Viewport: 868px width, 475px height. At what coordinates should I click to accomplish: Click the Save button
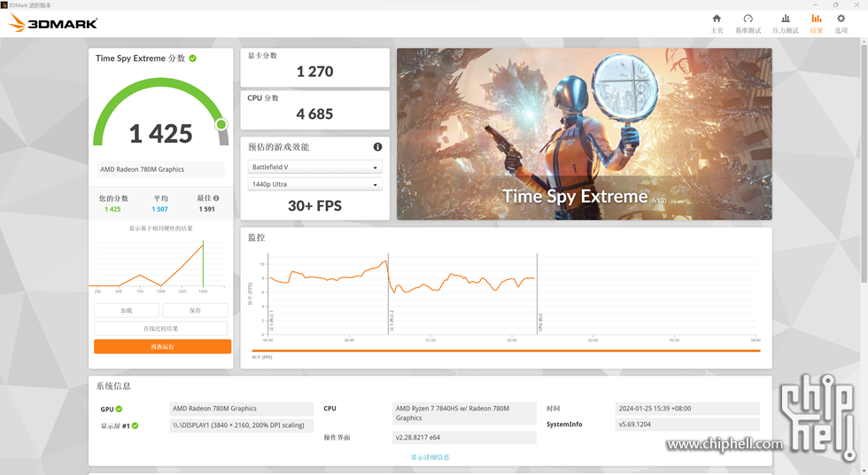point(195,310)
